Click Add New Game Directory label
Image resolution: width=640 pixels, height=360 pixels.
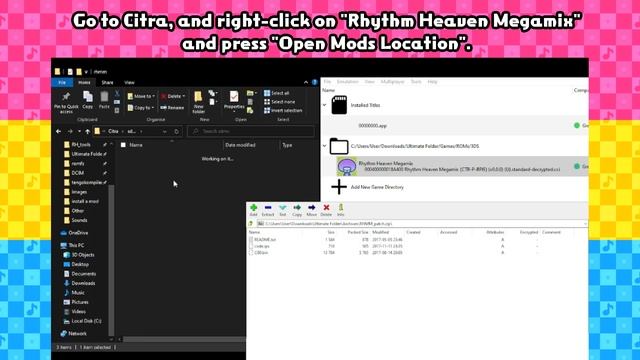pyautogui.click(x=377, y=187)
